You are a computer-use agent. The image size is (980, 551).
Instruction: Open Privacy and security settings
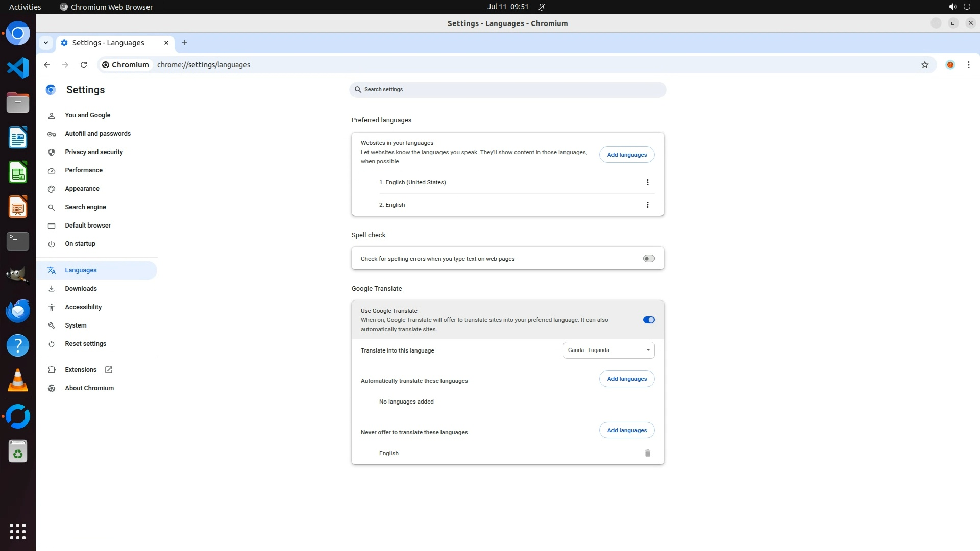click(x=94, y=152)
